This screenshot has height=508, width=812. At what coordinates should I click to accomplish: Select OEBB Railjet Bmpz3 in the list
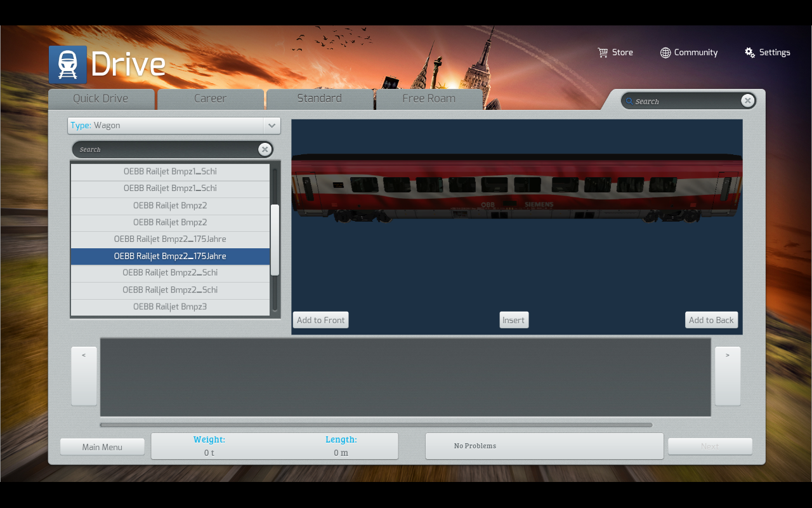(x=170, y=307)
